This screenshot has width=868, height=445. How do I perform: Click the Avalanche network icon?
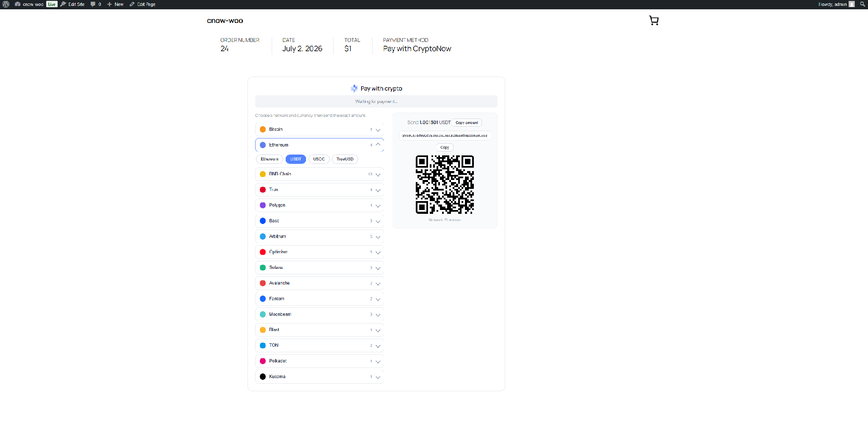pos(263,283)
